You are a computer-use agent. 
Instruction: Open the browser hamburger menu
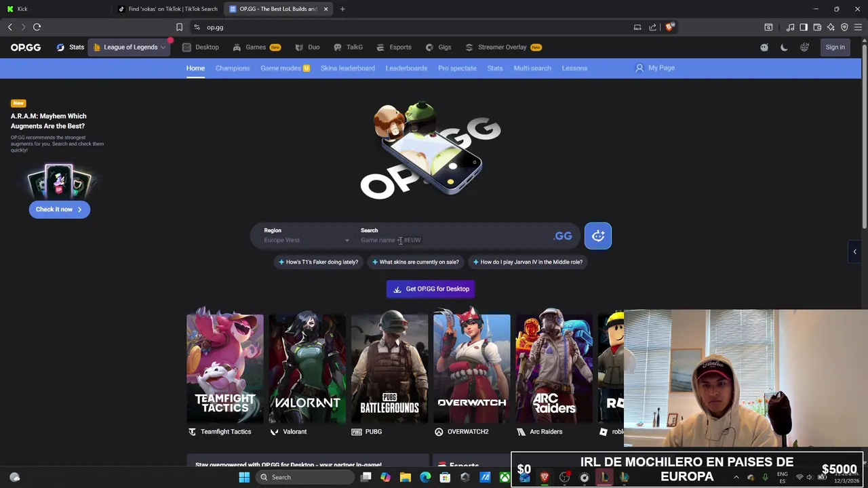[858, 27]
